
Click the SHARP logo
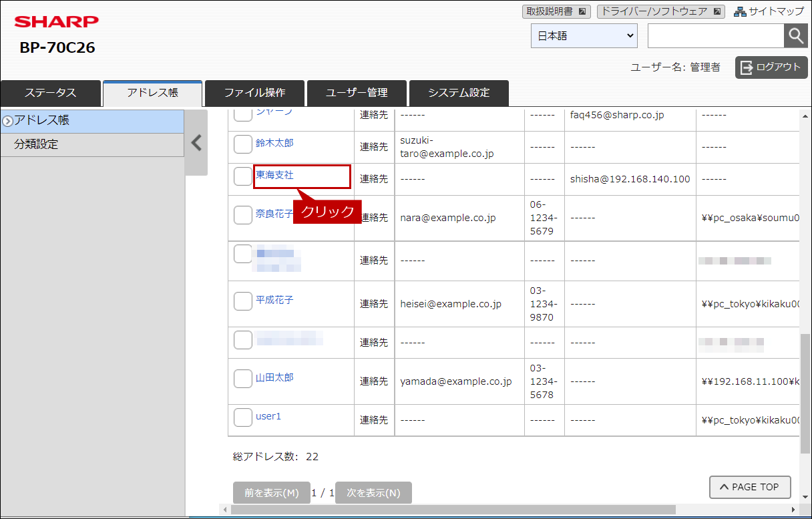pyautogui.click(x=57, y=22)
